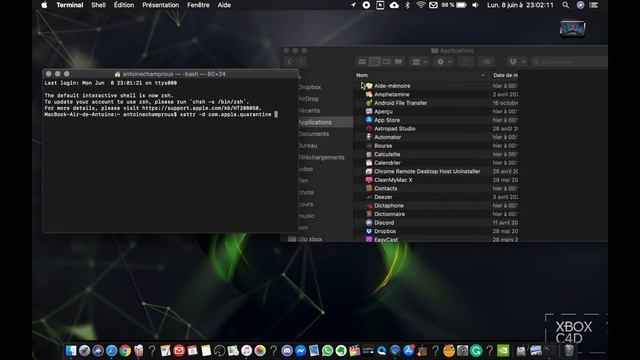Open WhatsApp from the Dock
The width and height of the screenshot is (640, 360).
coord(327,351)
